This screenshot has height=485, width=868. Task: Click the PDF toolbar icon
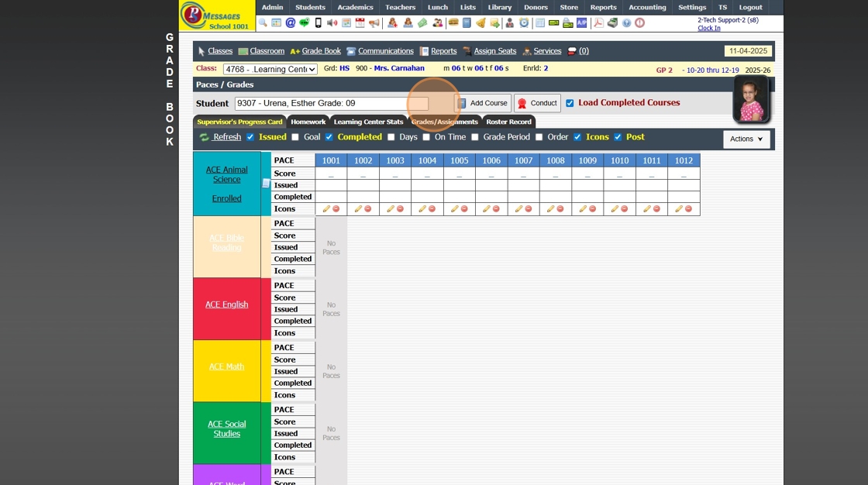coord(598,22)
